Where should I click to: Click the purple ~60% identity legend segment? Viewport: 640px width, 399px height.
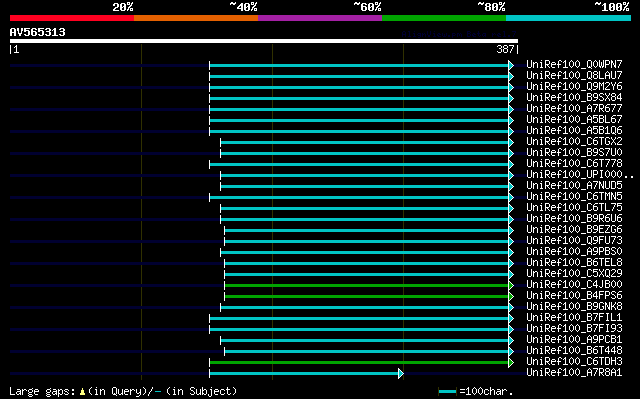pos(320,18)
